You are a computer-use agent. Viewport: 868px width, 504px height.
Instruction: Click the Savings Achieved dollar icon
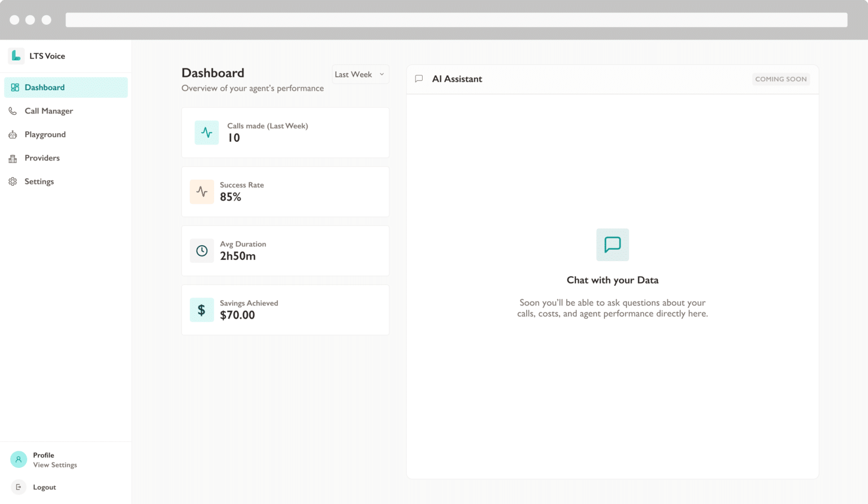pos(202,310)
